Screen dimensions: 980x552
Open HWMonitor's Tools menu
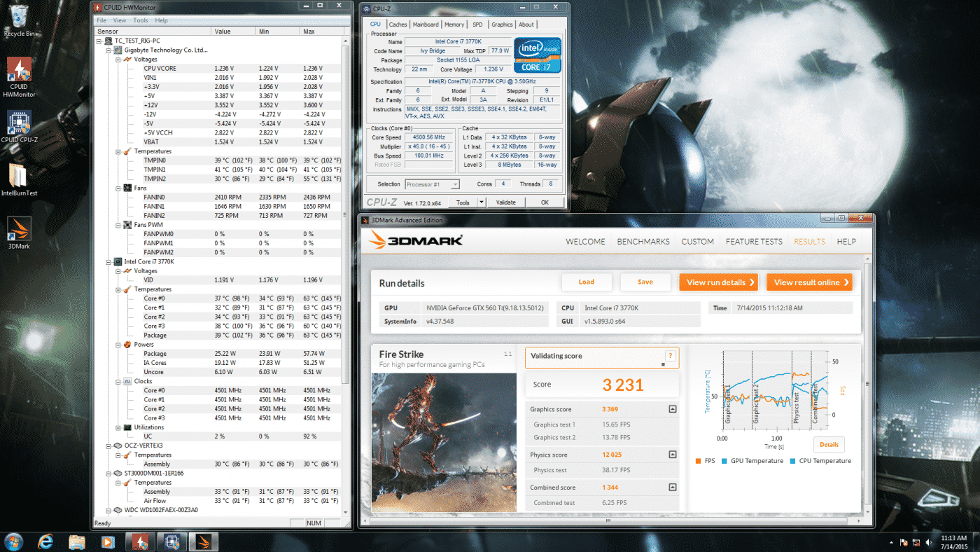(141, 20)
